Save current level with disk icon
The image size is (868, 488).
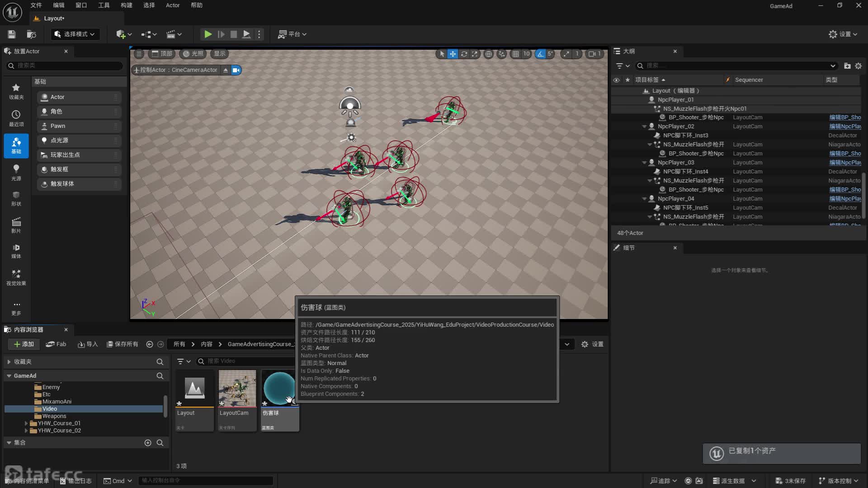12,34
